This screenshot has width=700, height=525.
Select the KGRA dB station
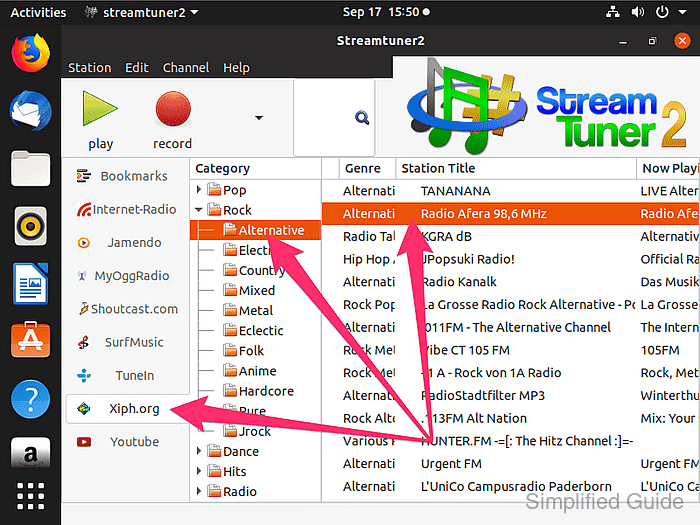(x=511, y=237)
